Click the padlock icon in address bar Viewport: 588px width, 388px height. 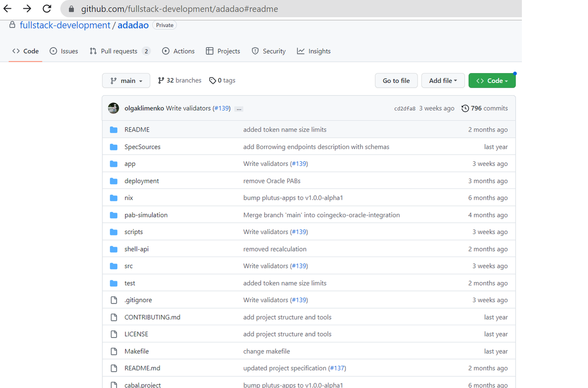[72, 9]
